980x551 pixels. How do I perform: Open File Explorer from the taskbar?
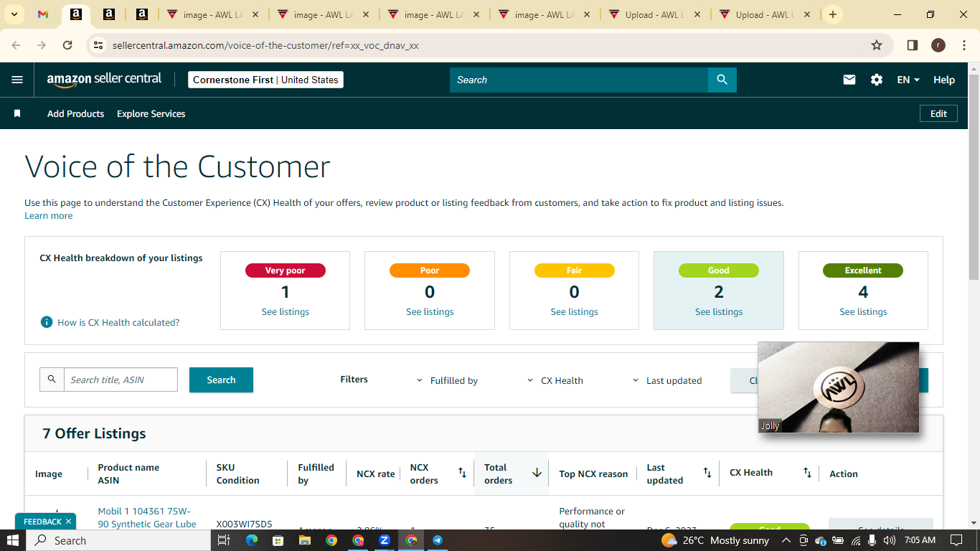304,540
